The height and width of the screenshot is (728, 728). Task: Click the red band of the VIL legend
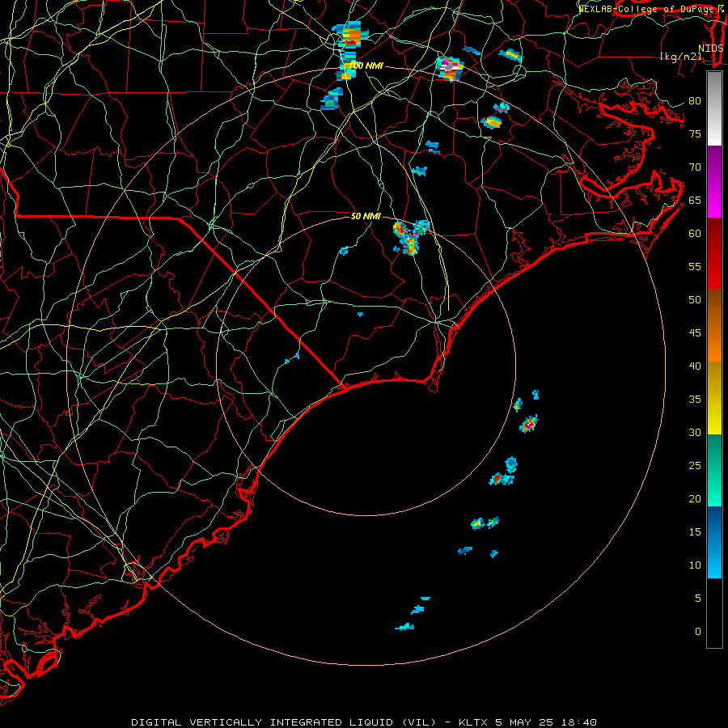pyautogui.click(x=714, y=254)
